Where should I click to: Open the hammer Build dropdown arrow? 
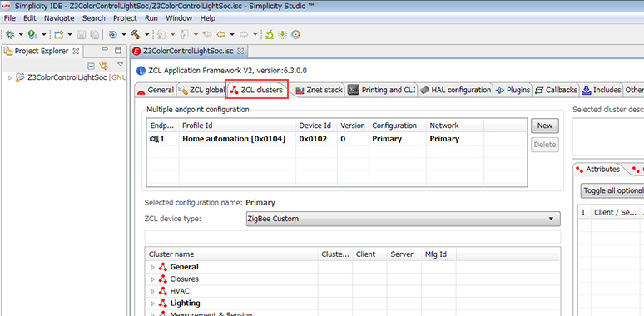pyautogui.click(x=146, y=34)
